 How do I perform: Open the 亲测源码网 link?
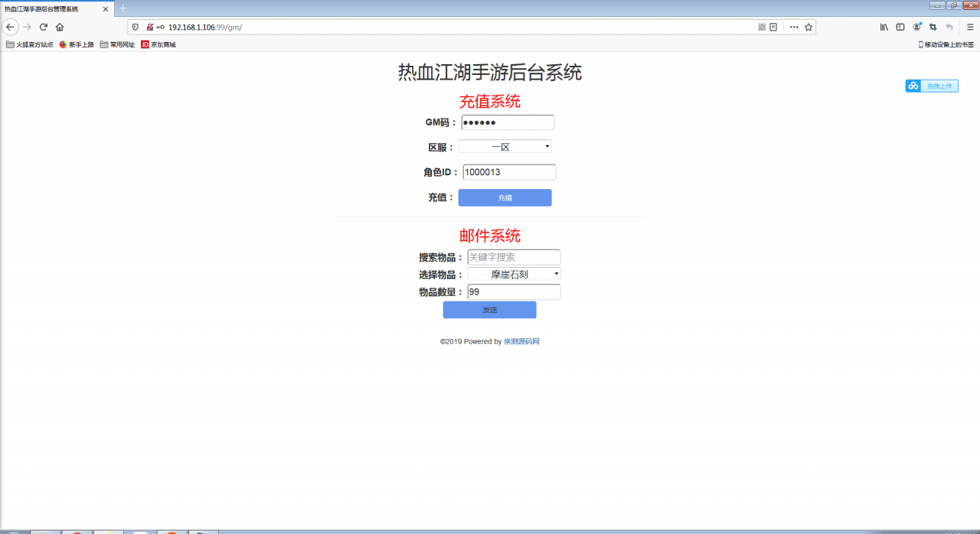521,341
